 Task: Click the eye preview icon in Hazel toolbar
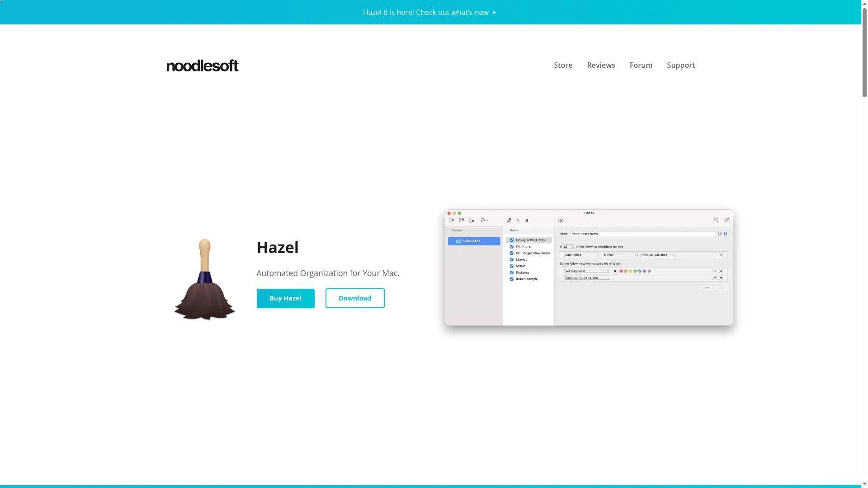click(x=561, y=220)
